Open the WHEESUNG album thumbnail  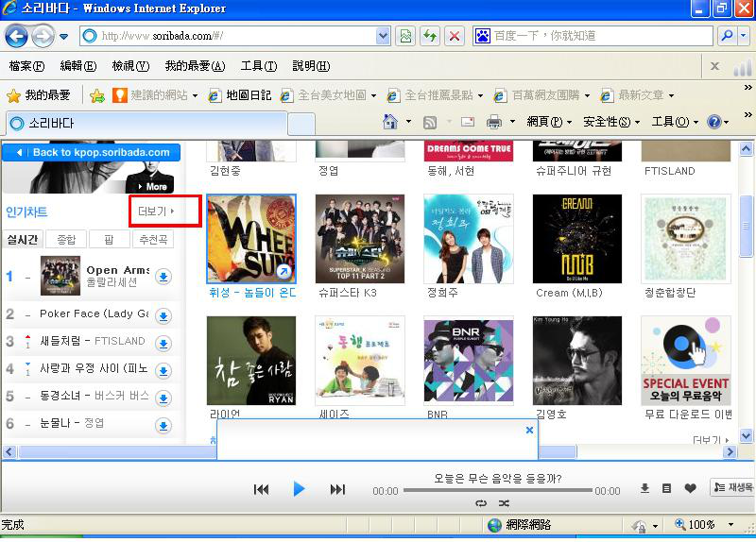coord(251,239)
